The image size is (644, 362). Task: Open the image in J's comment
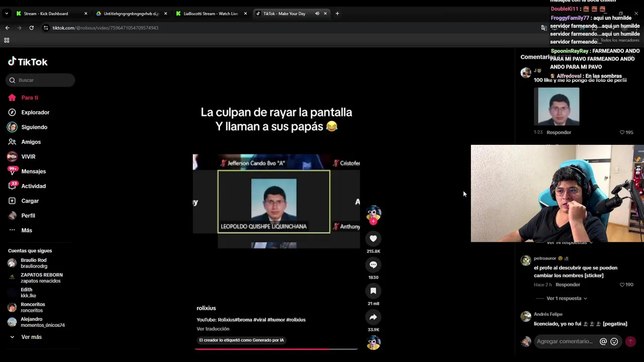556,107
